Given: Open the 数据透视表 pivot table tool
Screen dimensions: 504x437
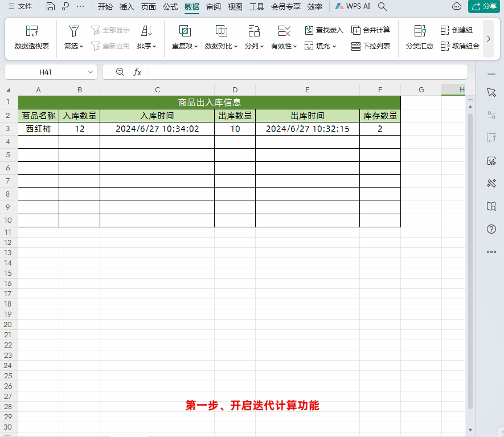Looking at the screenshot, I should click(x=32, y=38).
